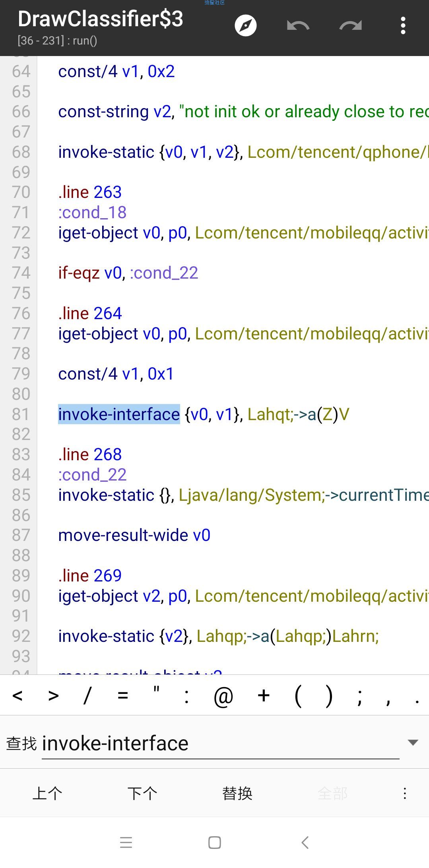Click the :cond_22 label on line 74
429x868 pixels.
[x=164, y=273]
